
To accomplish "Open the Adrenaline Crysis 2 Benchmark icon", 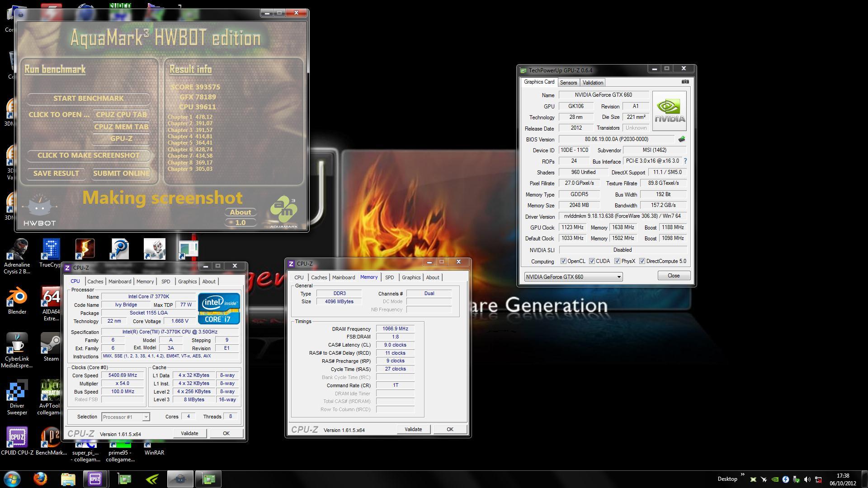I will (x=17, y=256).
